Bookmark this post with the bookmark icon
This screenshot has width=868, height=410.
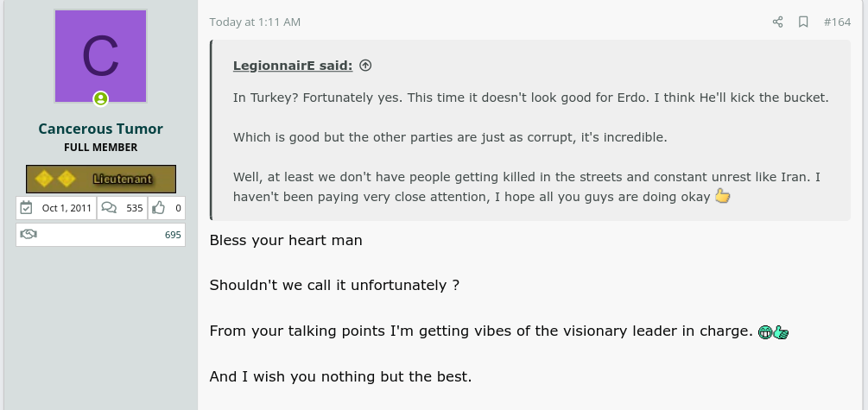(x=803, y=22)
